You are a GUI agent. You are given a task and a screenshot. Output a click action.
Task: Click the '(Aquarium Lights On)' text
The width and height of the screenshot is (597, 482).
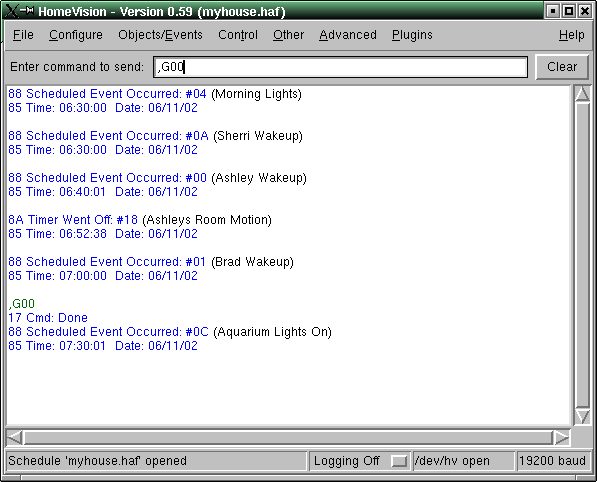coord(273,332)
